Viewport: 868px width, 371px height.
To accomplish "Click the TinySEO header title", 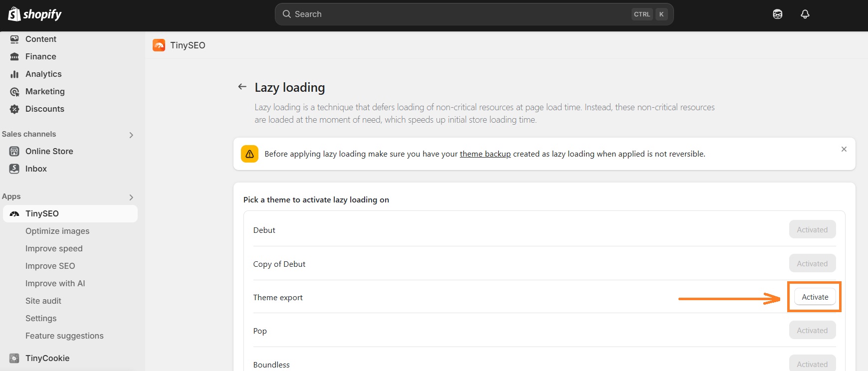I will 188,45.
